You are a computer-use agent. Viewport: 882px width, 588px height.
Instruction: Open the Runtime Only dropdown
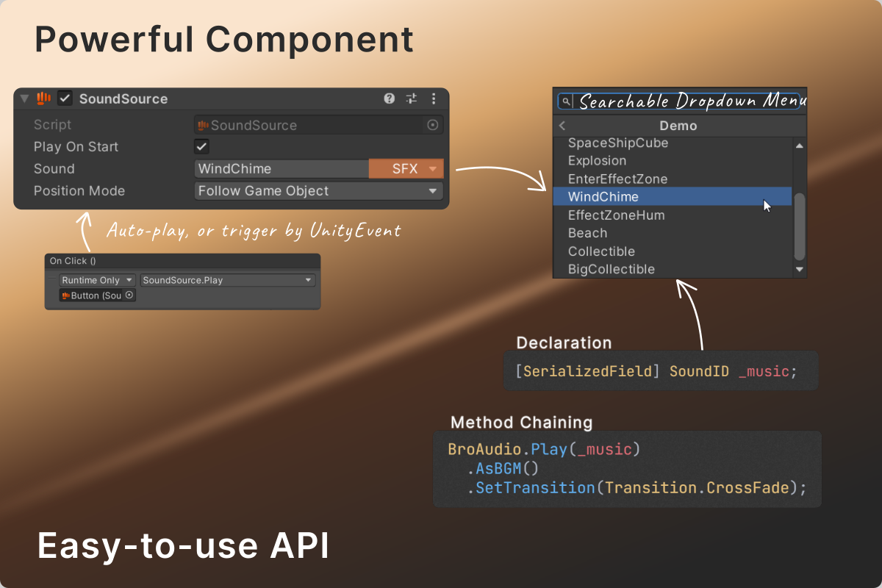(x=98, y=280)
